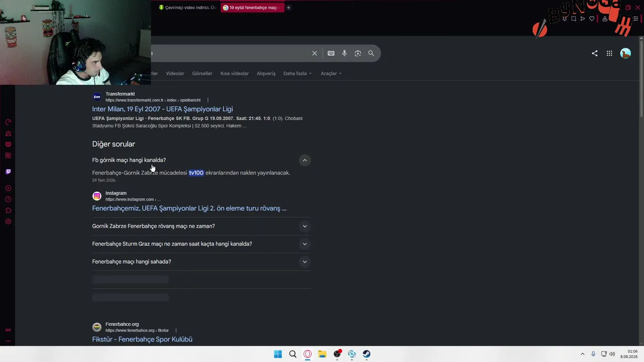Open Extensions cube icon in sidebar
The image size is (644, 362).
pos(8,210)
